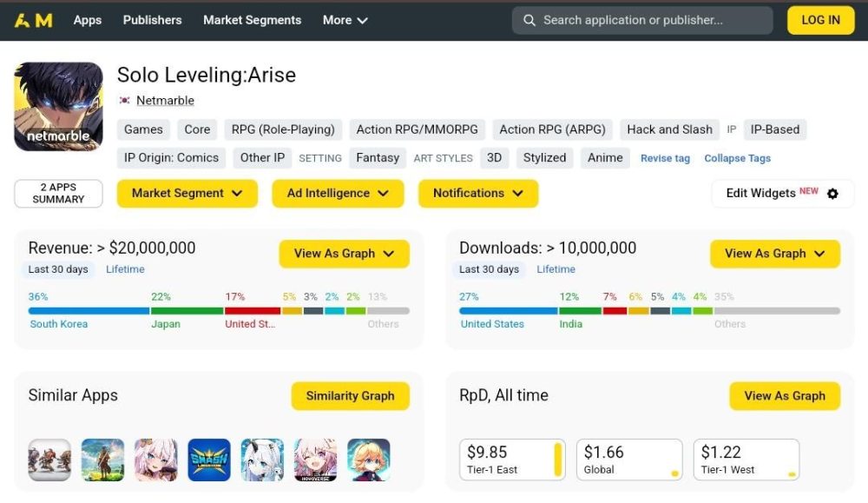Open the blonde-haired character app icon
868x503 pixels.
click(368, 460)
